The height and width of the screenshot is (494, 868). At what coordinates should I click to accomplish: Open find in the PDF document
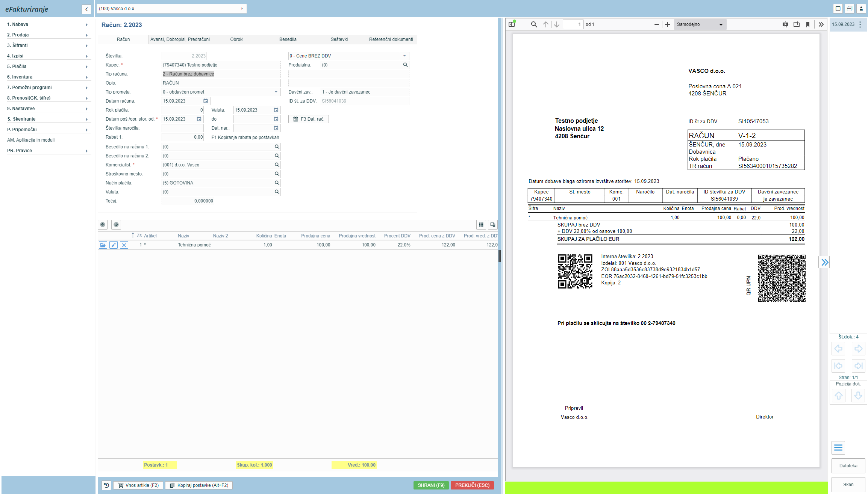pyautogui.click(x=534, y=24)
